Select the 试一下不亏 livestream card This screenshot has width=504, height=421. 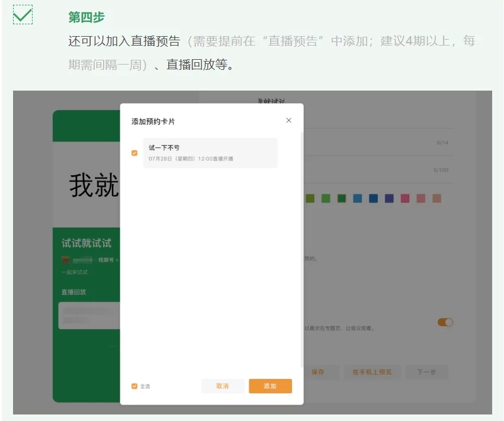coord(210,153)
